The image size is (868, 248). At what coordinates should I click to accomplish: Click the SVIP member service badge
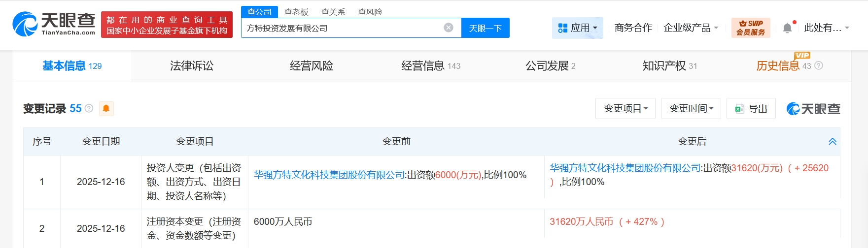click(751, 28)
